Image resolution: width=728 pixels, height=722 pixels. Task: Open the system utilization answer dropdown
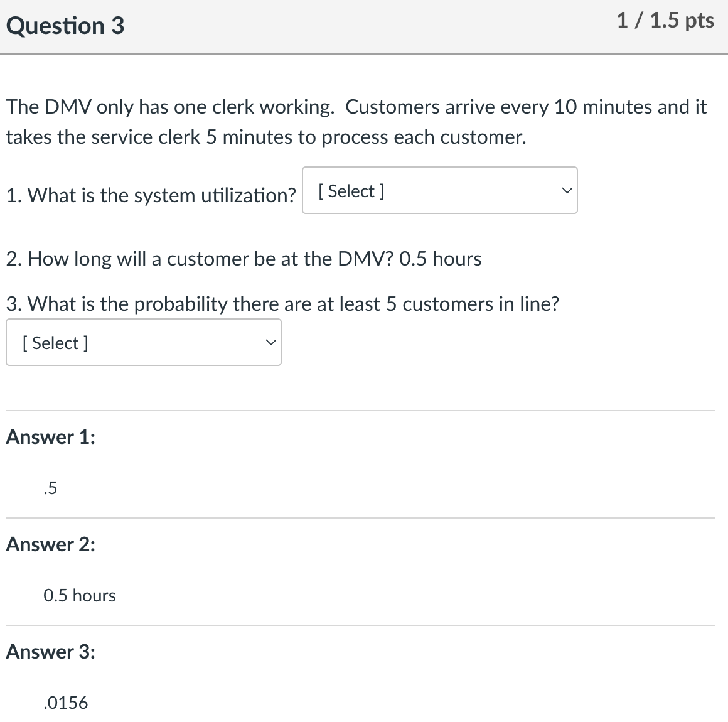pyautogui.click(x=439, y=190)
